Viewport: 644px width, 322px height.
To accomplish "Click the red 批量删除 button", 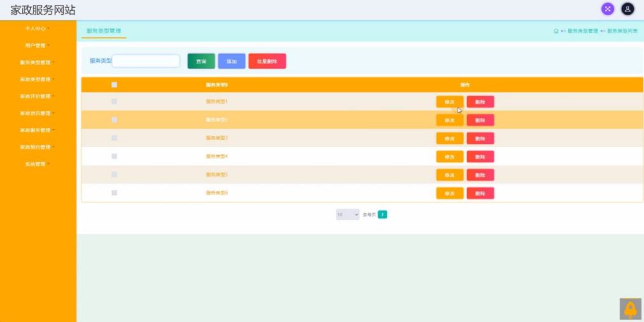I will 267,61.
